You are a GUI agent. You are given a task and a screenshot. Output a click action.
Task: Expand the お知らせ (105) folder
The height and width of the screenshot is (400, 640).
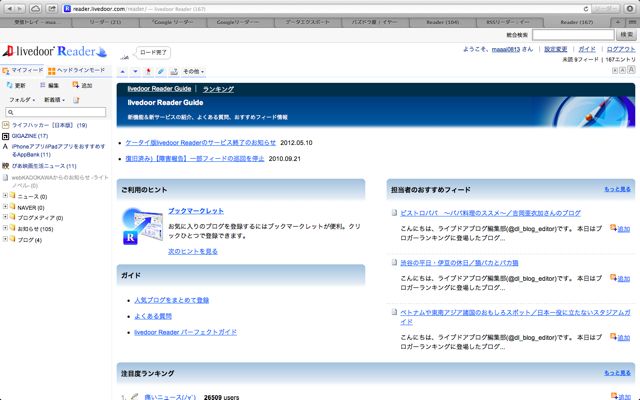click(5, 229)
